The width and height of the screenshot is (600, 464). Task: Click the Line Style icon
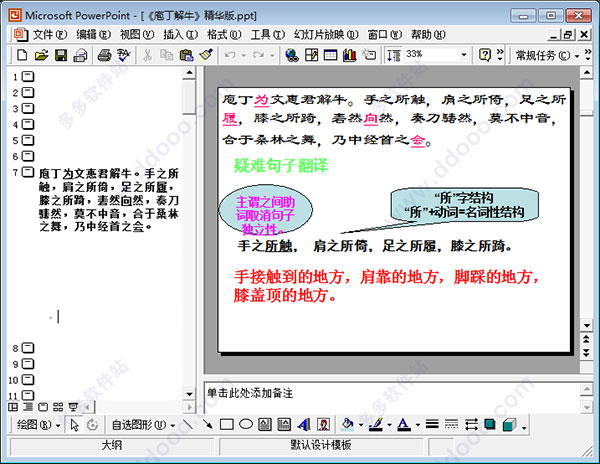coord(432,424)
